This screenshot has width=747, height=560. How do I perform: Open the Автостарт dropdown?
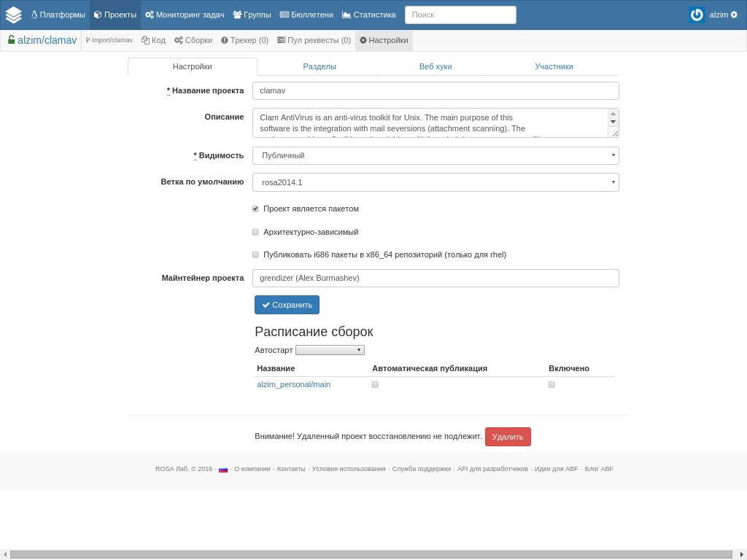click(x=330, y=350)
